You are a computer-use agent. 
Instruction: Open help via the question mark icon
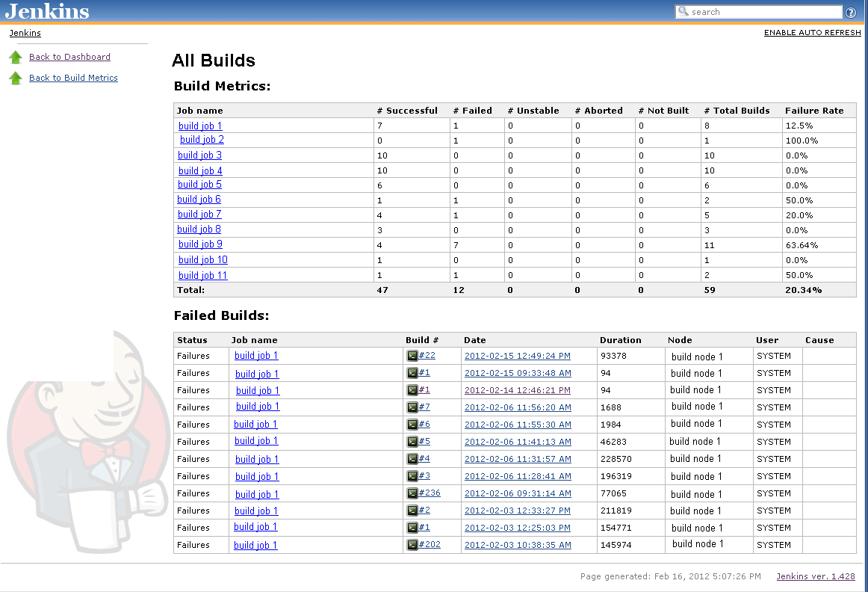pyautogui.click(x=851, y=12)
